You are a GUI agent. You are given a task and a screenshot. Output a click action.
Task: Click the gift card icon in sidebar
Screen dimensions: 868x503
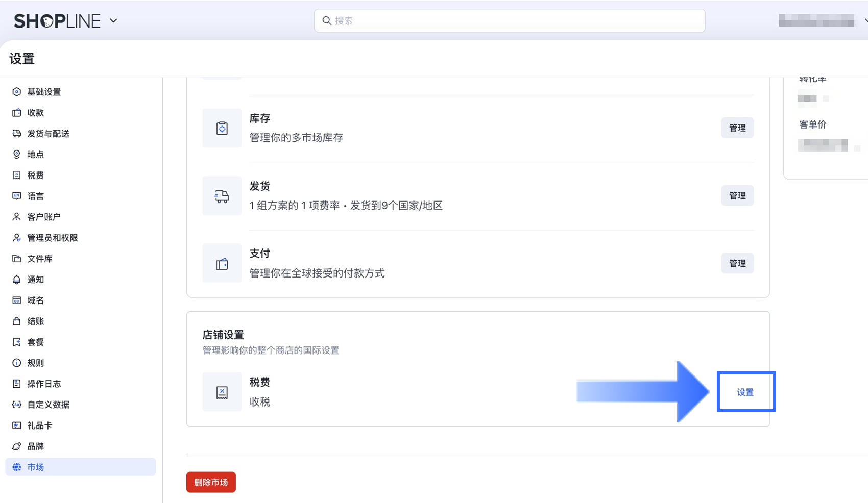(17, 425)
